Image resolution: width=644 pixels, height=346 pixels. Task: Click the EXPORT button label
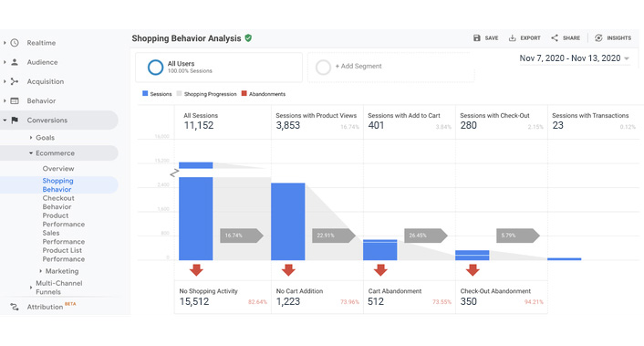tap(530, 37)
